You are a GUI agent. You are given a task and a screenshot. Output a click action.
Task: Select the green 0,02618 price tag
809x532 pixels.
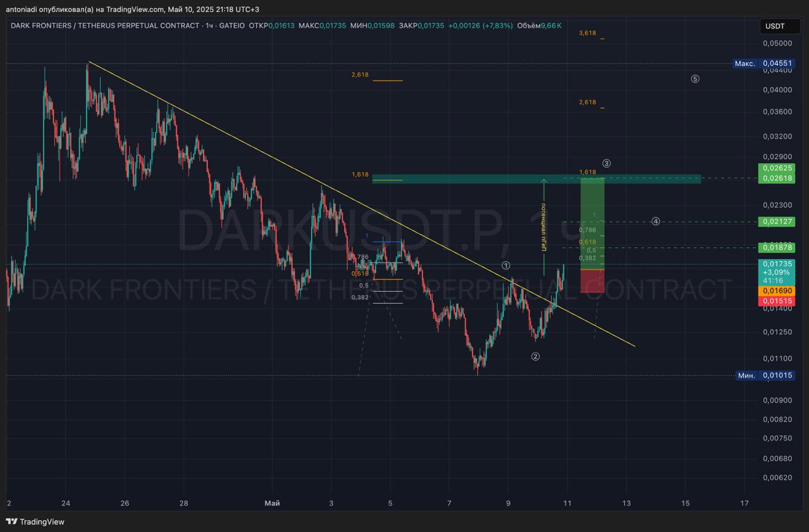(777, 178)
